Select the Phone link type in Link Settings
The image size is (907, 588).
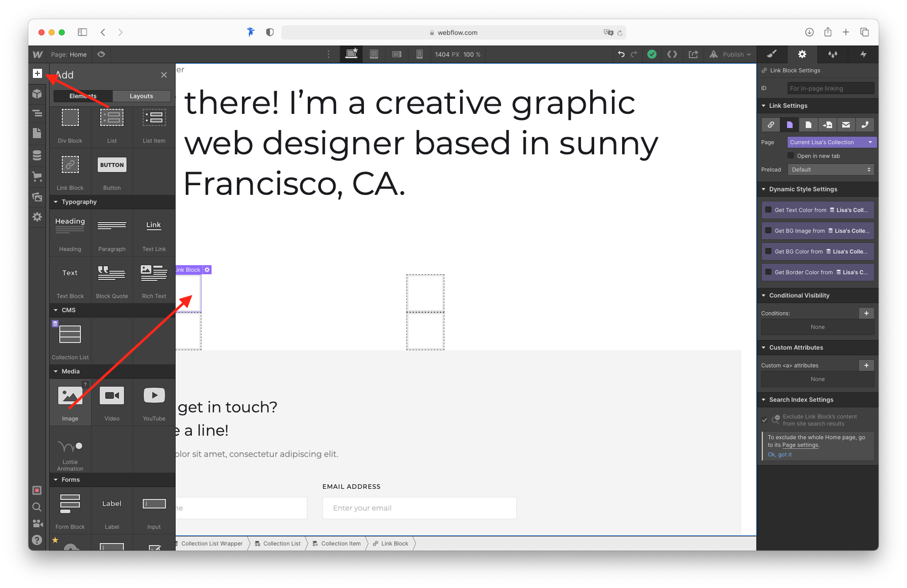865,124
